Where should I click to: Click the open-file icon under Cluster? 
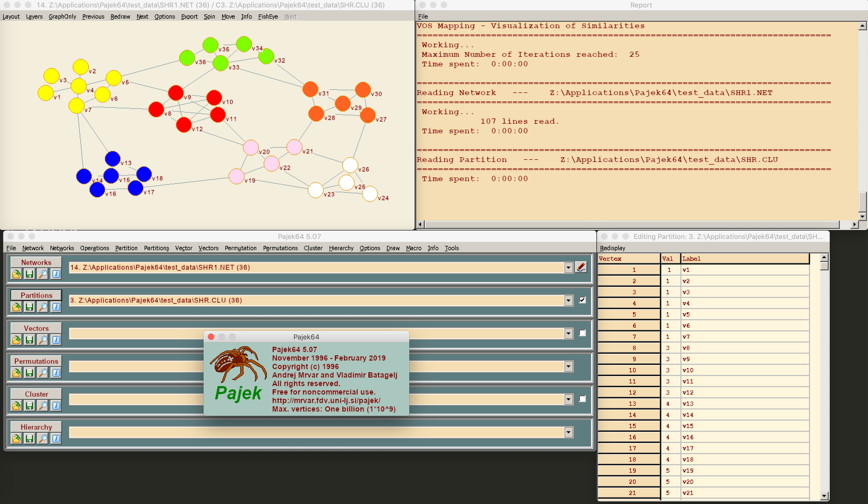[16, 405]
